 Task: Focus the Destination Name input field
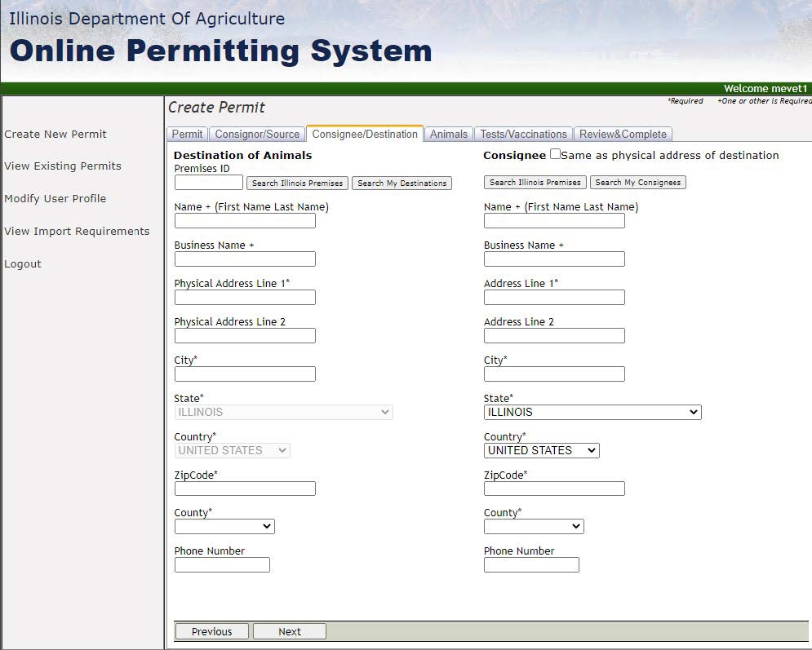[x=245, y=221]
